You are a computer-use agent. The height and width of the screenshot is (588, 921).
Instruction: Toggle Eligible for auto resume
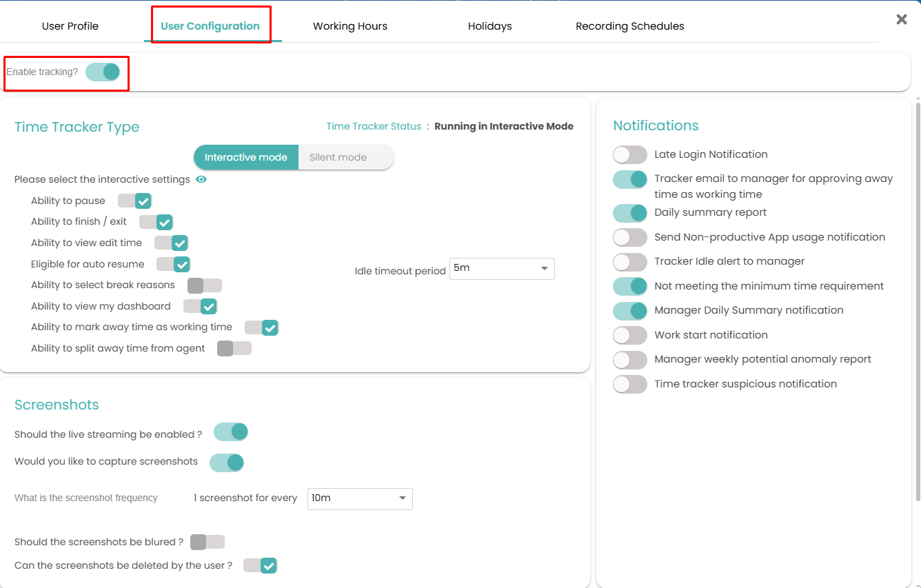point(173,264)
